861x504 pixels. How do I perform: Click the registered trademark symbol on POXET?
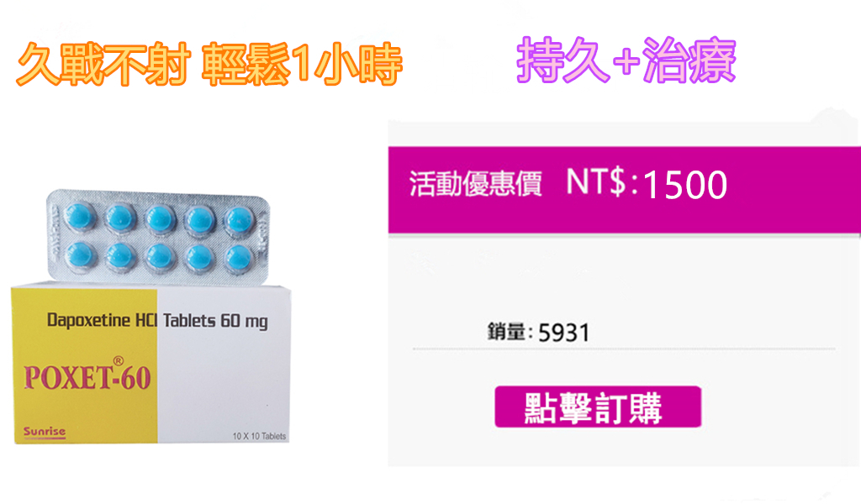[118, 361]
